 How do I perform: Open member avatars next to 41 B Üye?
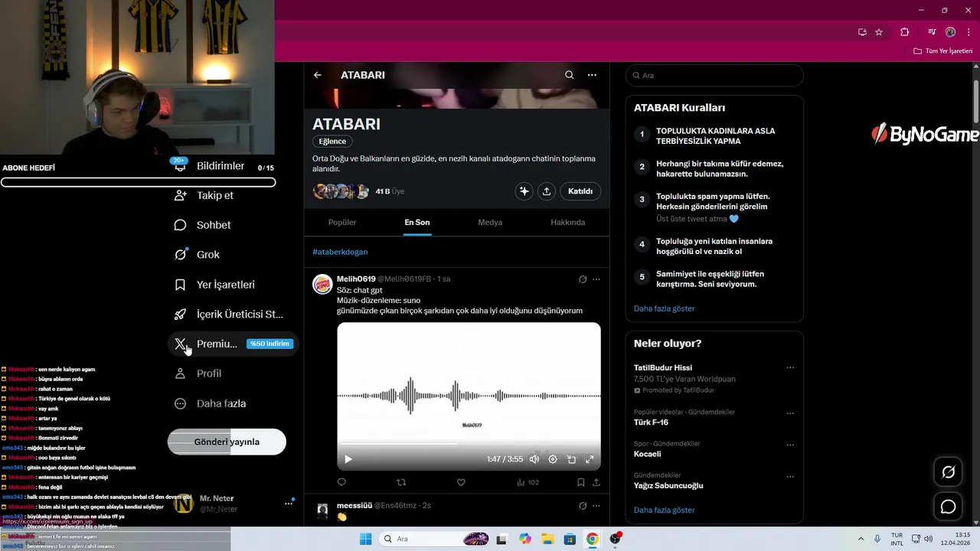tap(341, 191)
